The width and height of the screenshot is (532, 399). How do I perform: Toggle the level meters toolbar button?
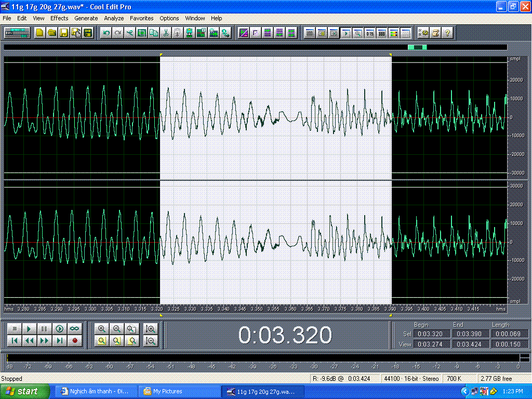(394, 33)
